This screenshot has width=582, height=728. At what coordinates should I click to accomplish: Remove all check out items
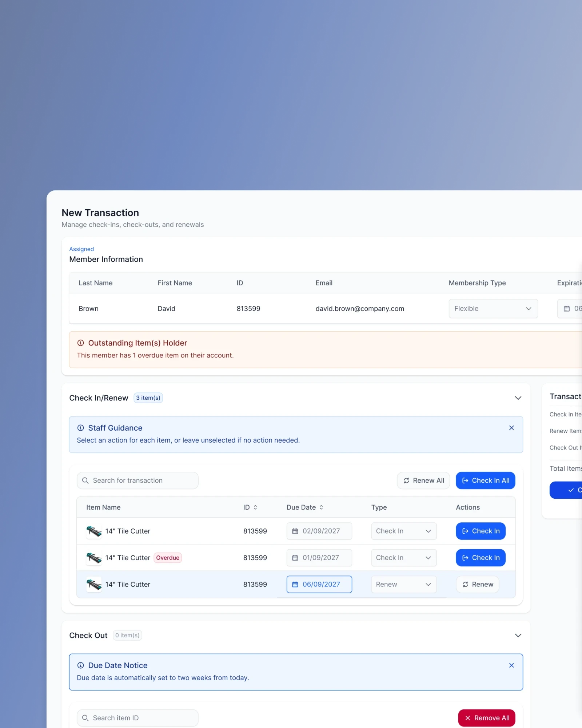487,718
